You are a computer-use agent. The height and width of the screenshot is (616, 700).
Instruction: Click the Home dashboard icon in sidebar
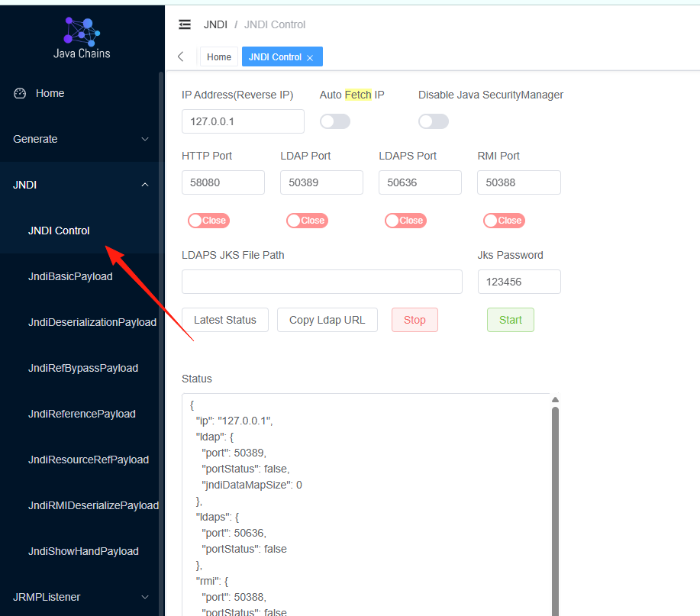pyautogui.click(x=20, y=93)
